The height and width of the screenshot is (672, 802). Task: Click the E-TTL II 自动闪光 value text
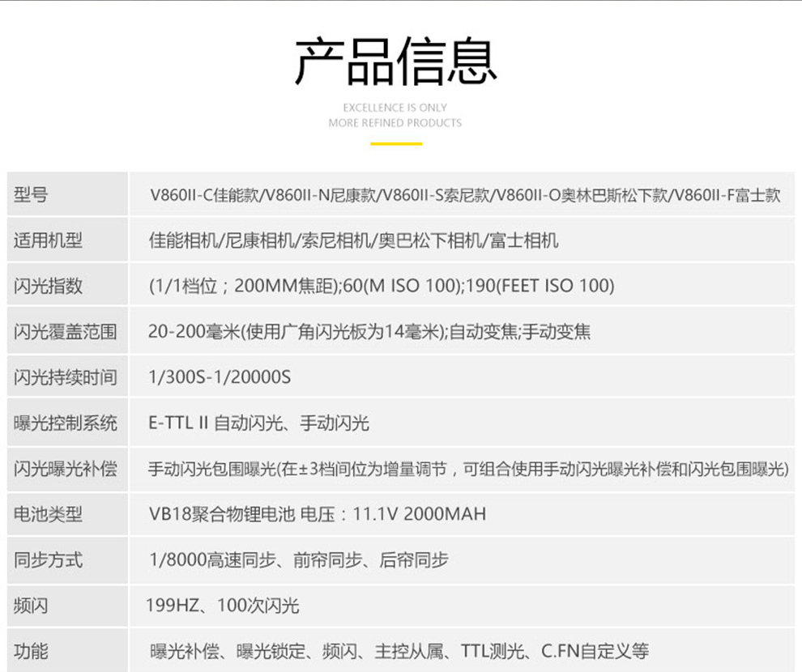[258, 423]
